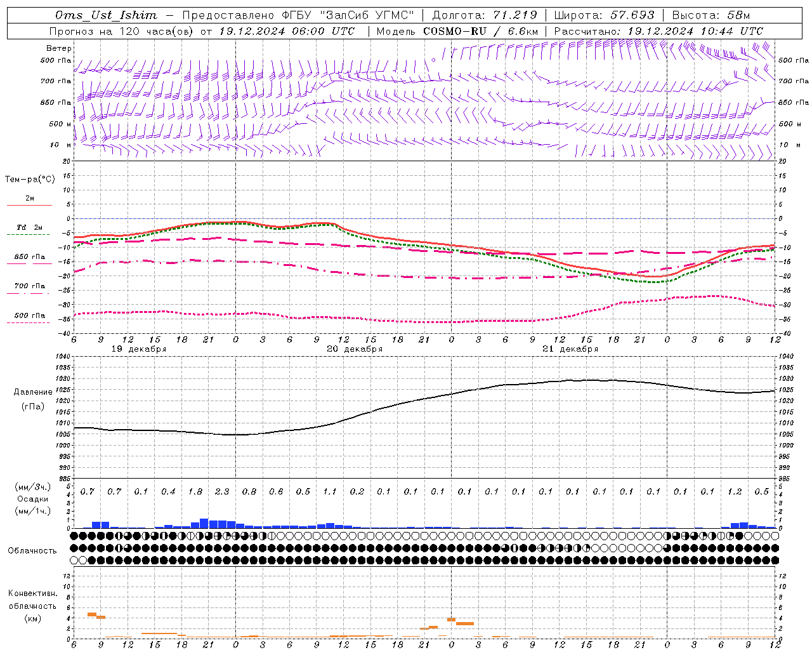Click the computed time 19.12.2024 10:44 UTC
The image size is (812, 650).
tap(695, 31)
